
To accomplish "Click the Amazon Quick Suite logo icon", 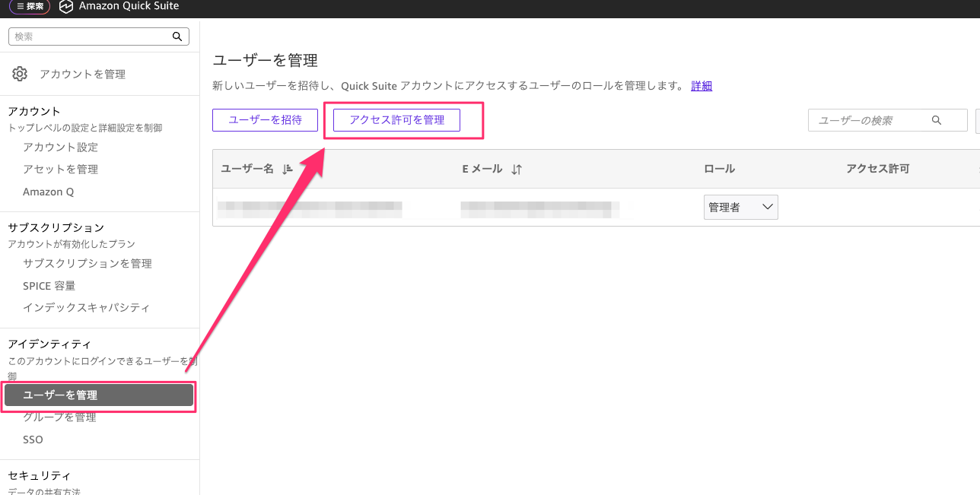I will click(x=66, y=6).
